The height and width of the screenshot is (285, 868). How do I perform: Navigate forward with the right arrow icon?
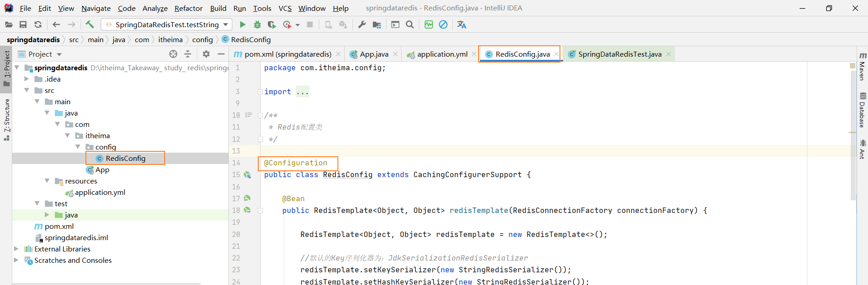pos(71,24)
